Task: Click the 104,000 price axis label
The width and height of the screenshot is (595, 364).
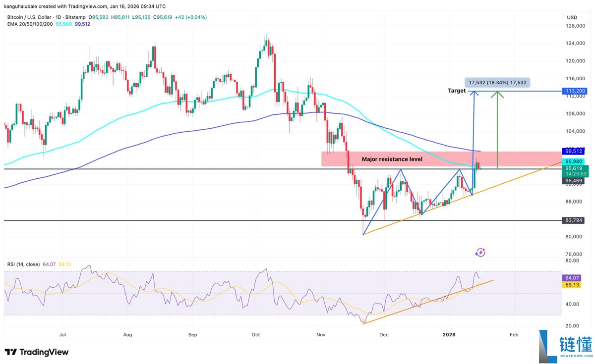Action: 576,131
